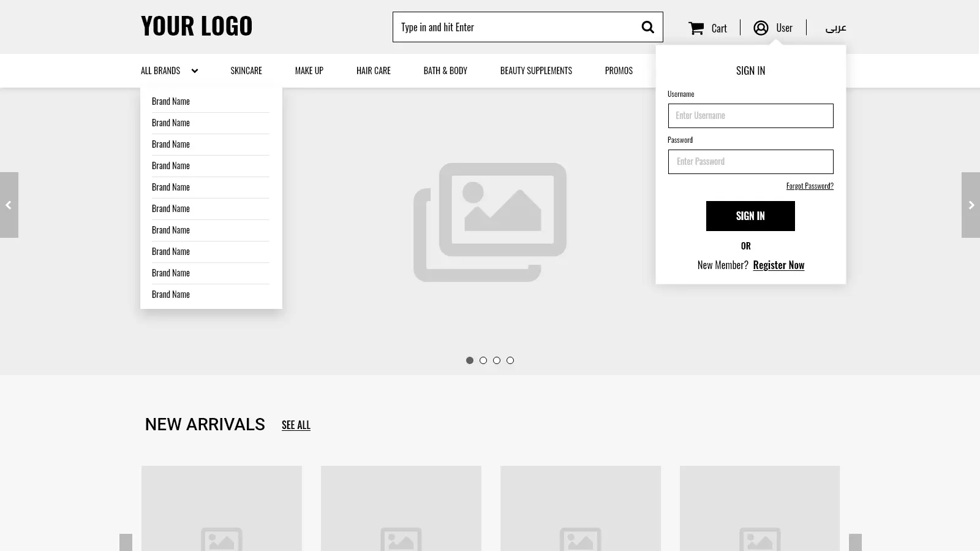Open the shopping cart icon
980x551 pixels.
[x=696, y=28]
